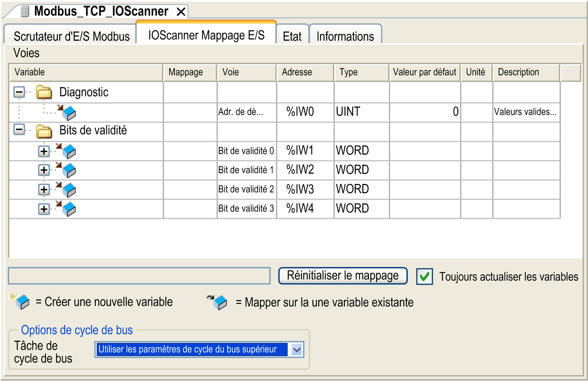Expand the Bit de validité 0 row
Viewport: 588px width, 381px height.
(x=44, y=151)
